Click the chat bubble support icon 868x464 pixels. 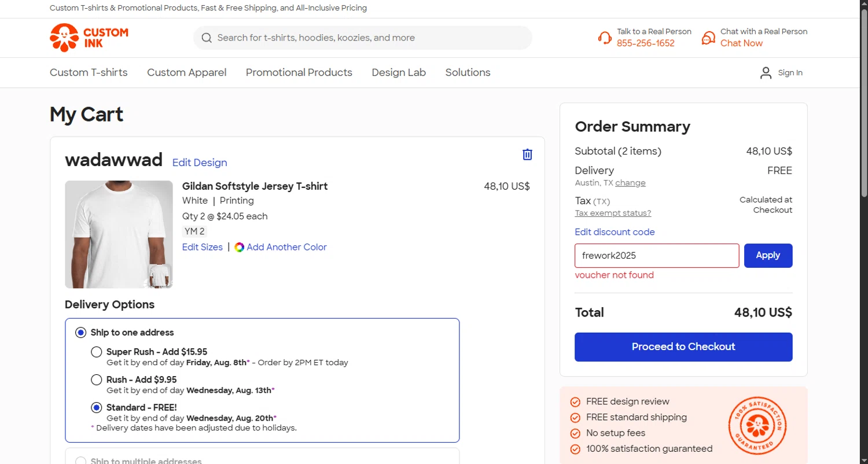pos(708,38)
